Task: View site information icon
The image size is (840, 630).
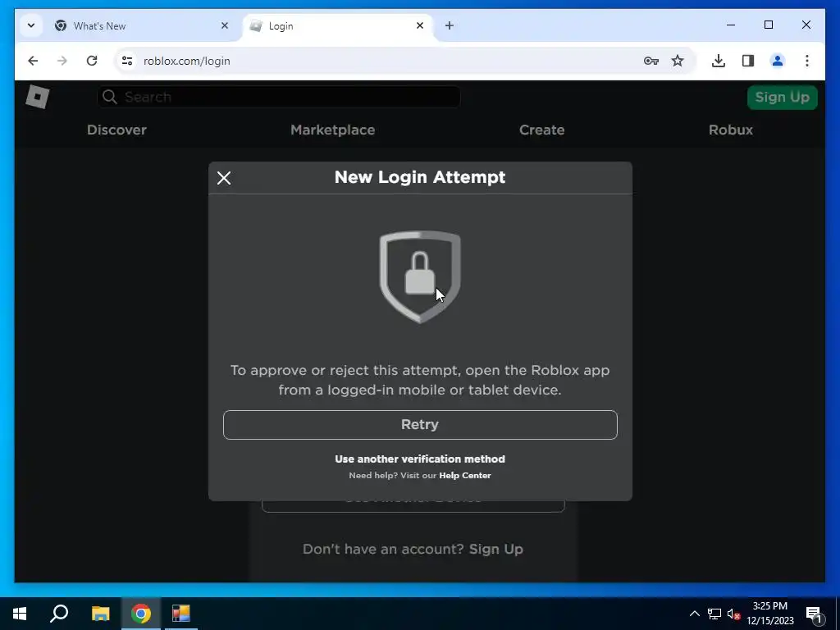Action: coord(127,61)
